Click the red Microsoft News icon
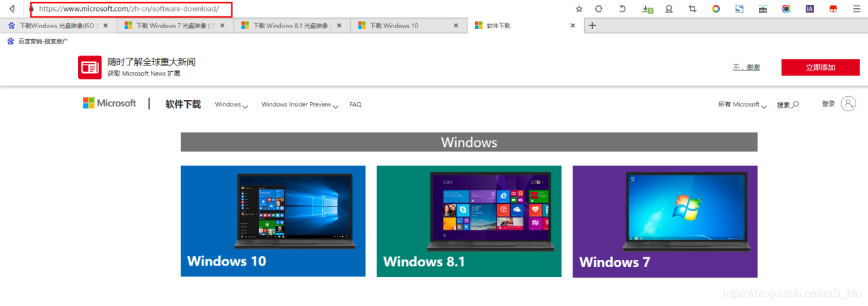This screenshot has height=306, width=868. click(x=90, y=67)
